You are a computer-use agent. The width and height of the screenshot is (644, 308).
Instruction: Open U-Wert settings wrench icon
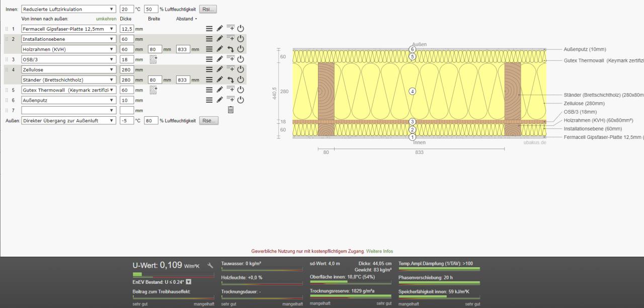pos(210,265)
